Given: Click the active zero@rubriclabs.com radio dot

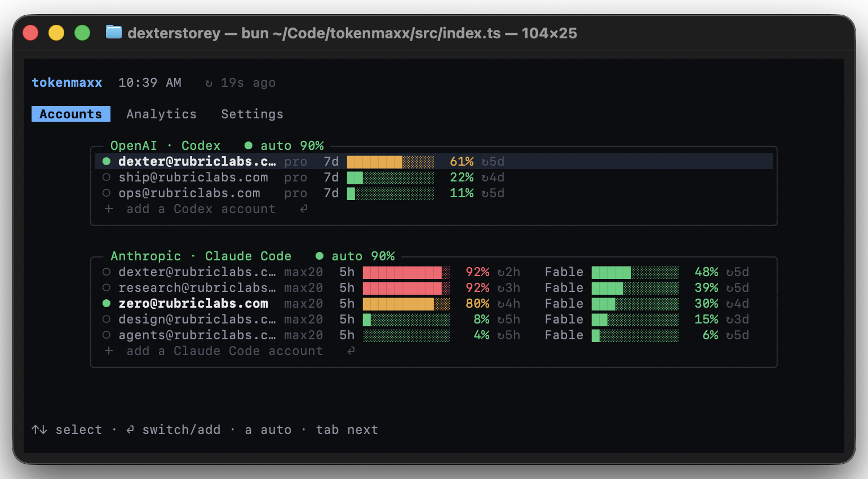Looking at the screenshot, I should click(107, 304).
